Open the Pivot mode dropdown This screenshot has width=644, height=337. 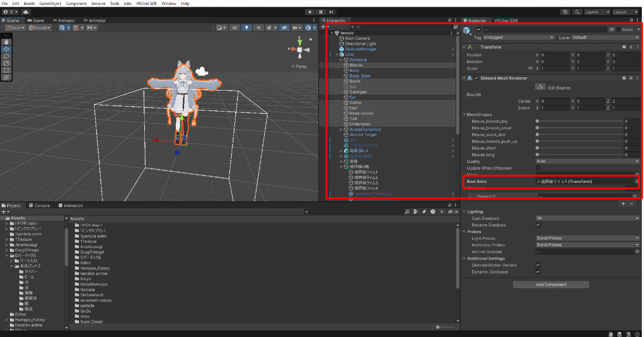[15, 28]
